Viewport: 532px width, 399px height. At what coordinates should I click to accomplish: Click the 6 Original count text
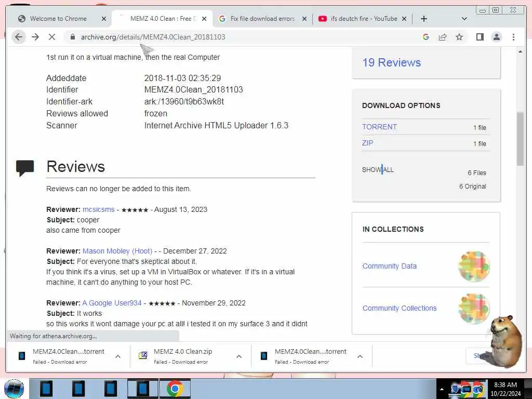tap(473, 187)
